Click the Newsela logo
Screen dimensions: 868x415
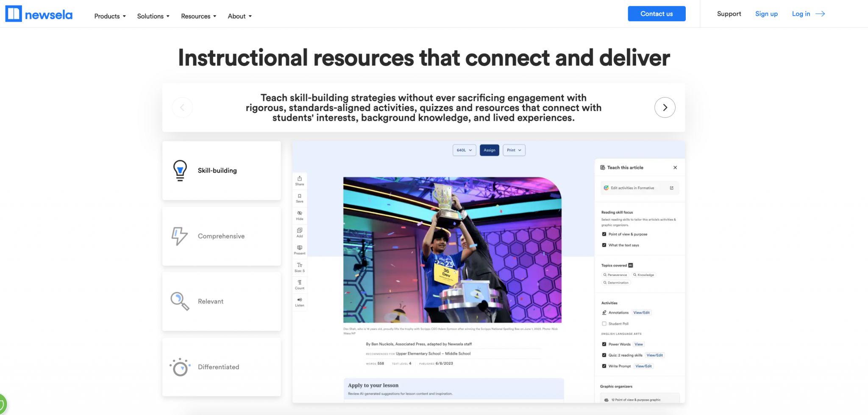coord(39,14)
